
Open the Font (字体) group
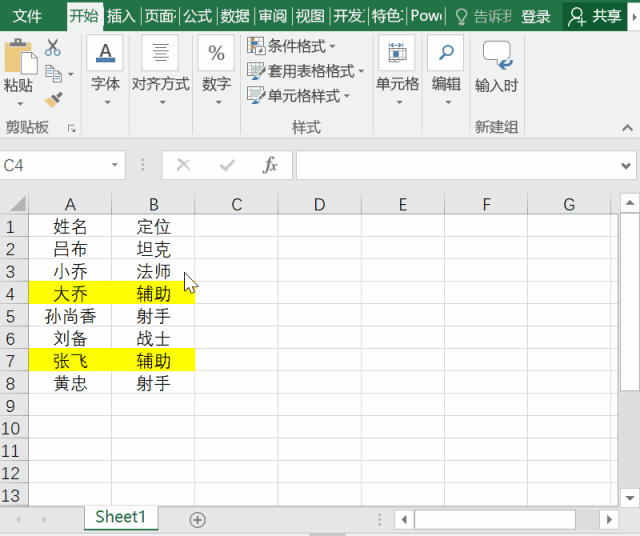point(105,53)
